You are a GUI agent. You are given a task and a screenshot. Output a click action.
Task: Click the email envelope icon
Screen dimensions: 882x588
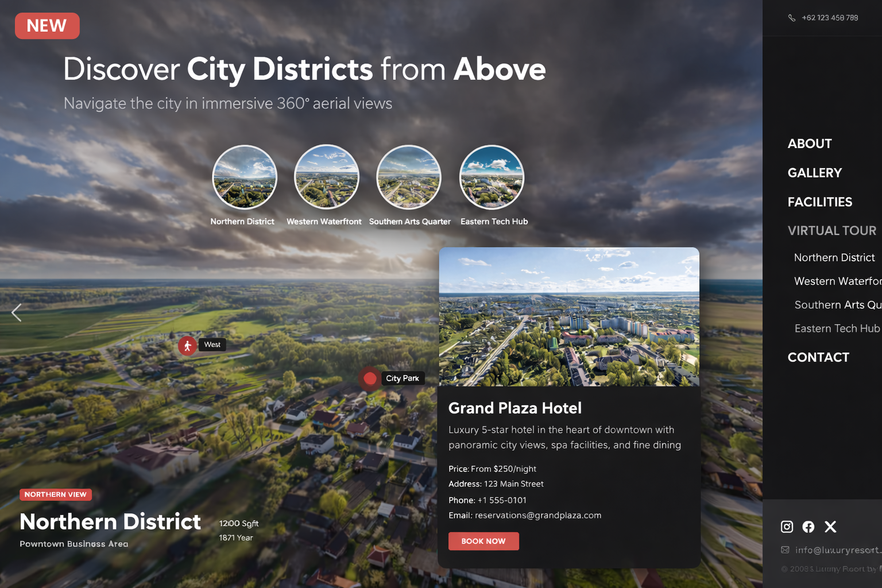[785, 550]
